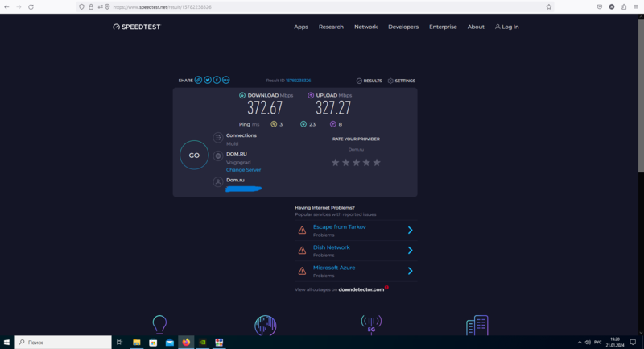644x349 pixels.
Task: Click the 5G antenna icon
Action: [371, 325]
